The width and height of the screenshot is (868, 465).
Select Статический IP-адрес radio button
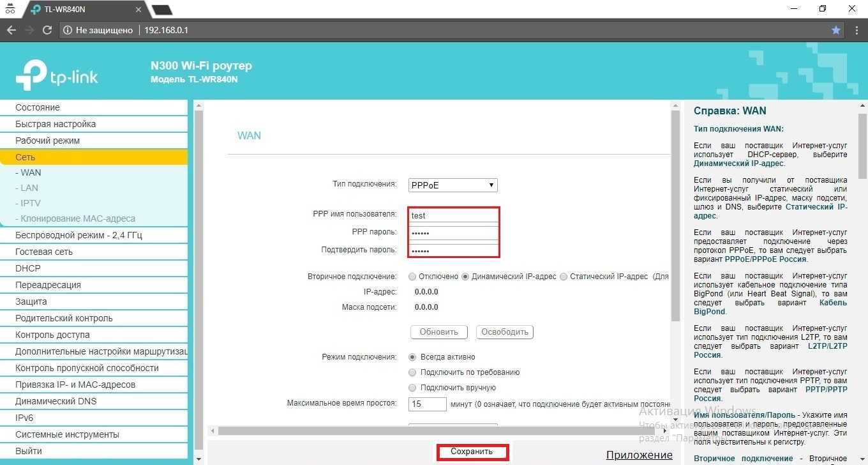(x=564, y=277)
